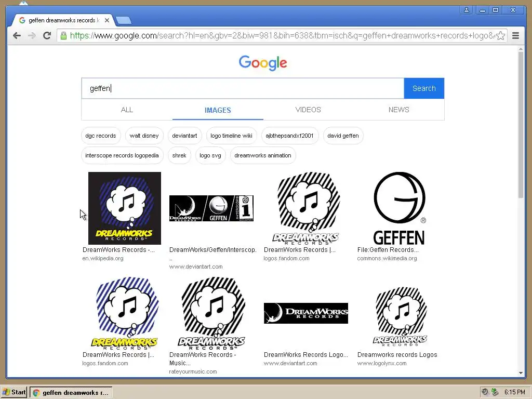Click the www.logolynx.com source link
The width and height of the screenshot is (532, 399).
coord(382,363)
